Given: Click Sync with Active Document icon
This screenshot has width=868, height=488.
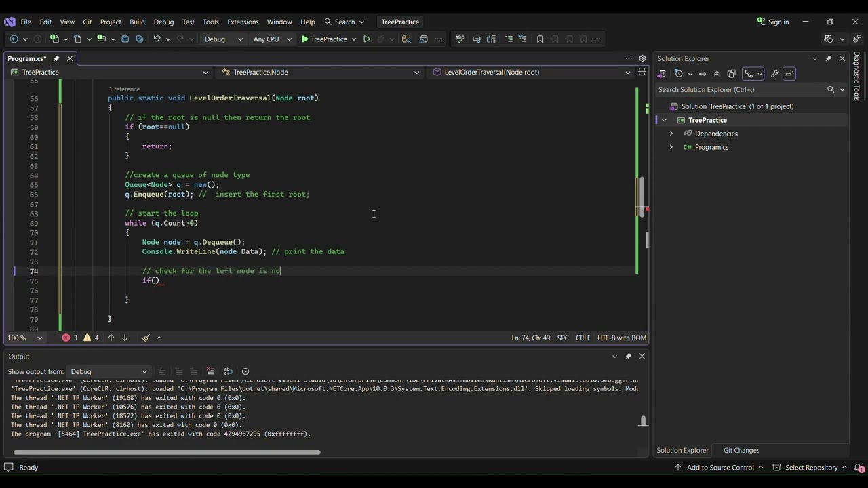Looking at the screenshot, I should tap(703, 74).
